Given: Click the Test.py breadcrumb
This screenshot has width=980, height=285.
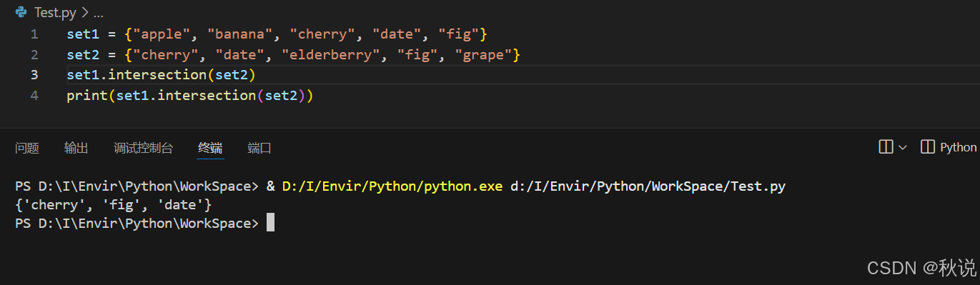Looking at the screenshot, I should pos(54,13).
